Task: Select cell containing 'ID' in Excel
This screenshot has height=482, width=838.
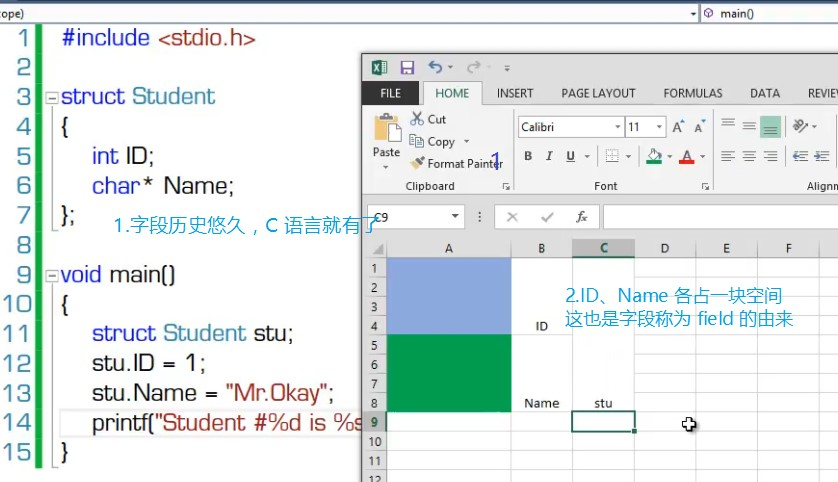Action: (541, 325)
